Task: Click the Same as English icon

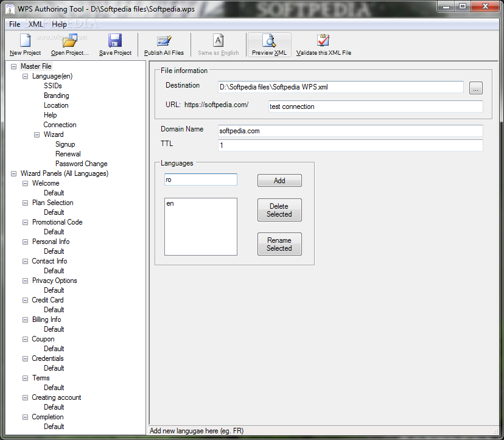Action: coord(219,41)
